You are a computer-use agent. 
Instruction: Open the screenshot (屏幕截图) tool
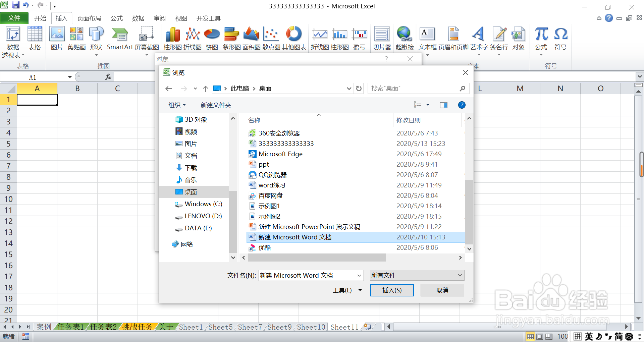coord(147,41)
